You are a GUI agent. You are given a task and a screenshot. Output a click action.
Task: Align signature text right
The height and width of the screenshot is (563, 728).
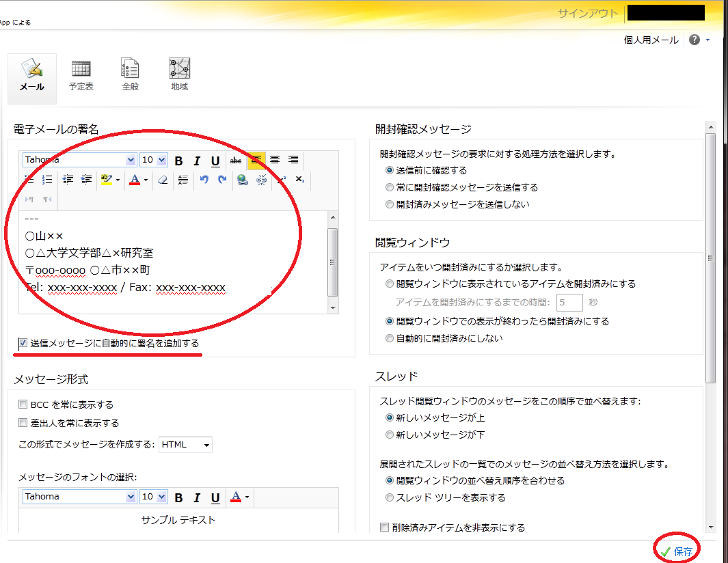point(293,160)
